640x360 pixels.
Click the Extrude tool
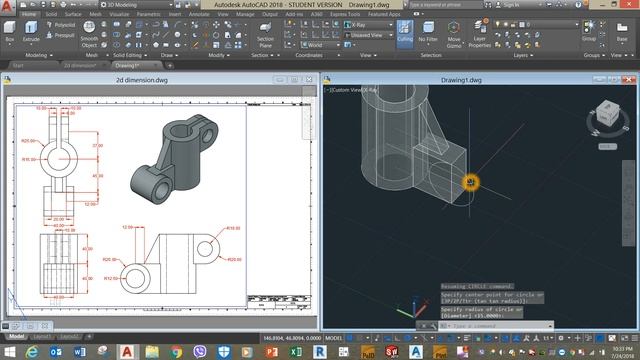pyautogui.click(x=31, y=32)
